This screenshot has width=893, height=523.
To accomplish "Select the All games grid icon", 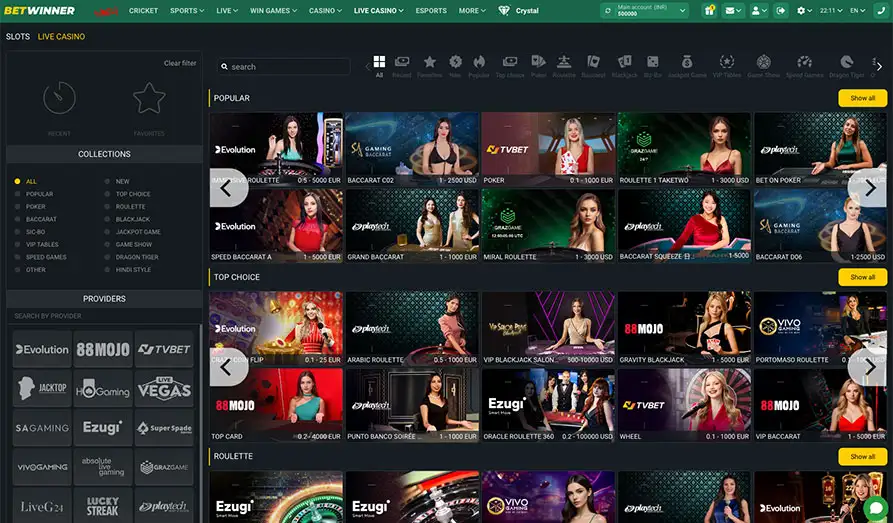I will click(379, 62).
